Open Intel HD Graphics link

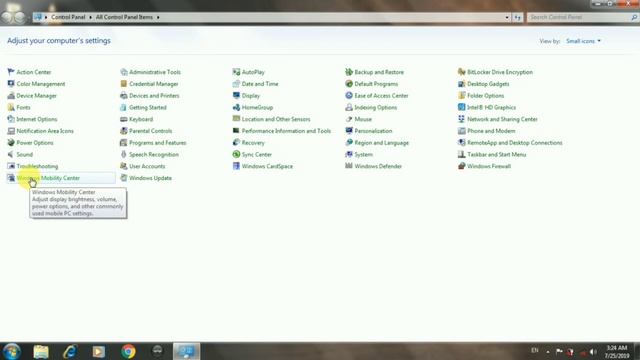491,107
